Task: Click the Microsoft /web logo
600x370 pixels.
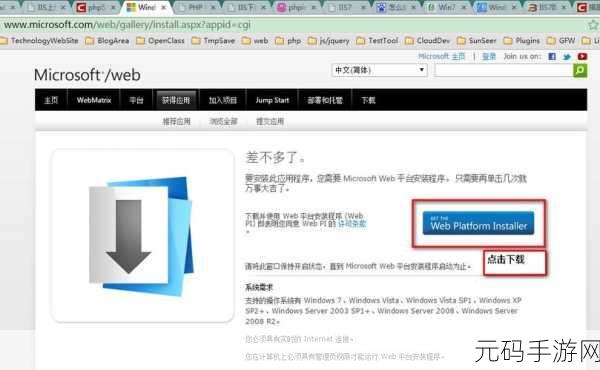Action: [x=87, y=75]
